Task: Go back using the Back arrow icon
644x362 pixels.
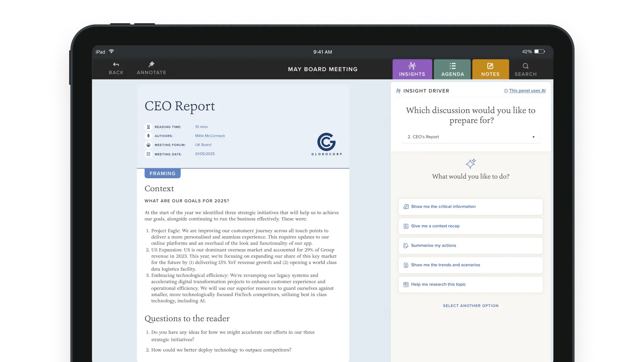Action: click(x=116, y=65)
